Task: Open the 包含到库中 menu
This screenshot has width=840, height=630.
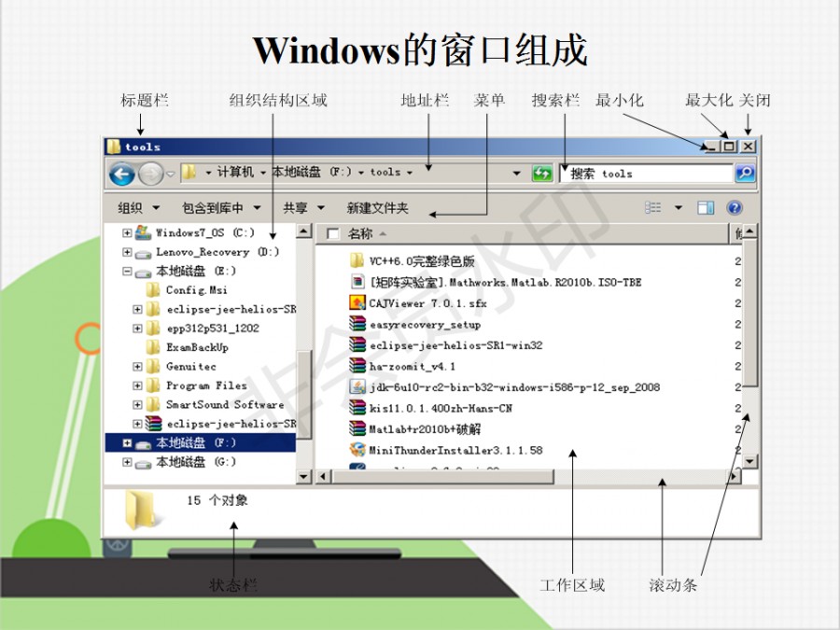Action: 220,207
